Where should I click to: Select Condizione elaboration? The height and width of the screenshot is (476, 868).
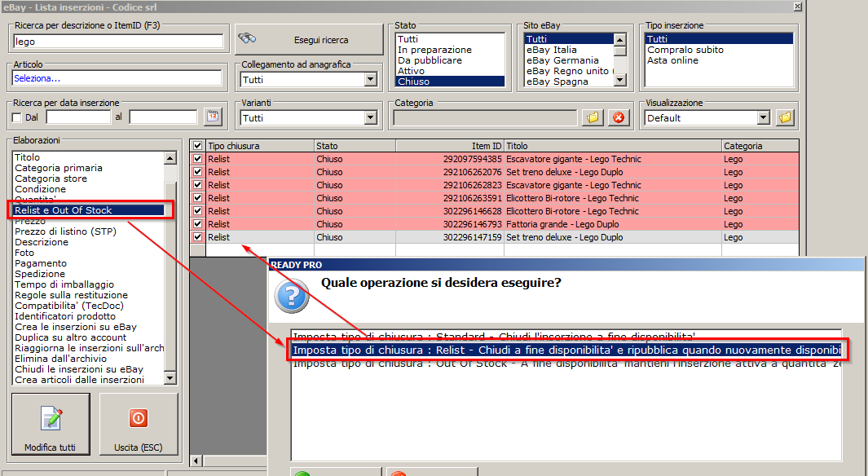coord(89,189)
